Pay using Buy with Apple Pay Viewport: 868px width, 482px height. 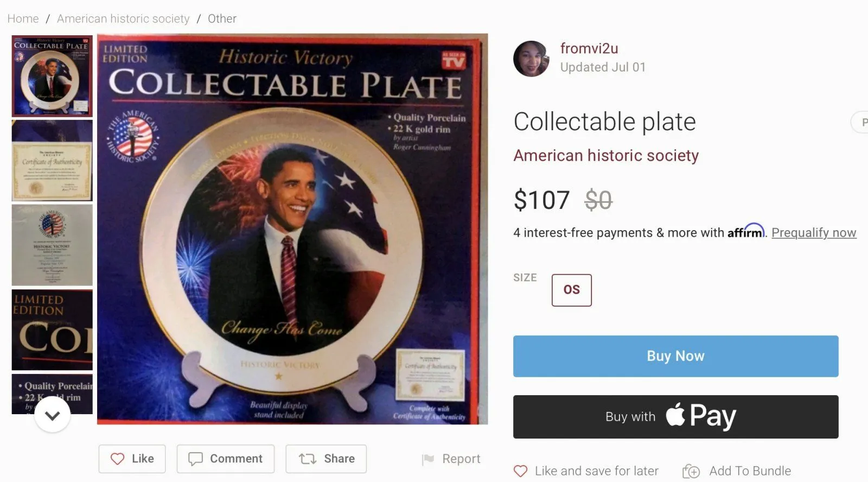(675, 417)
